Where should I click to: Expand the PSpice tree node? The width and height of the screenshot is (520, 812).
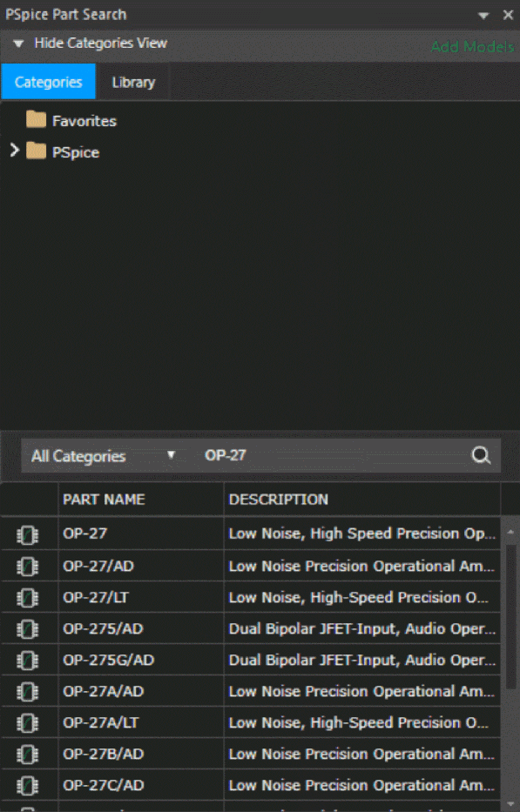tap(15, 151)
